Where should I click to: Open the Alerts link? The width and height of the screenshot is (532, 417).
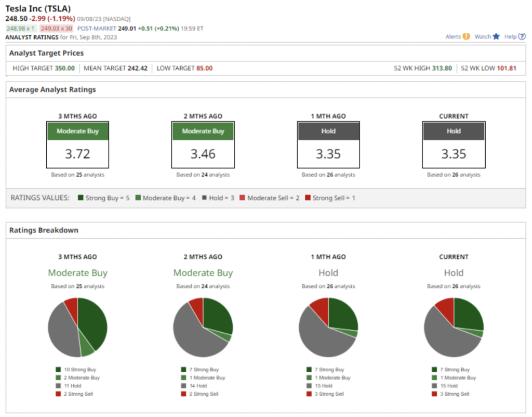[453, 37]
